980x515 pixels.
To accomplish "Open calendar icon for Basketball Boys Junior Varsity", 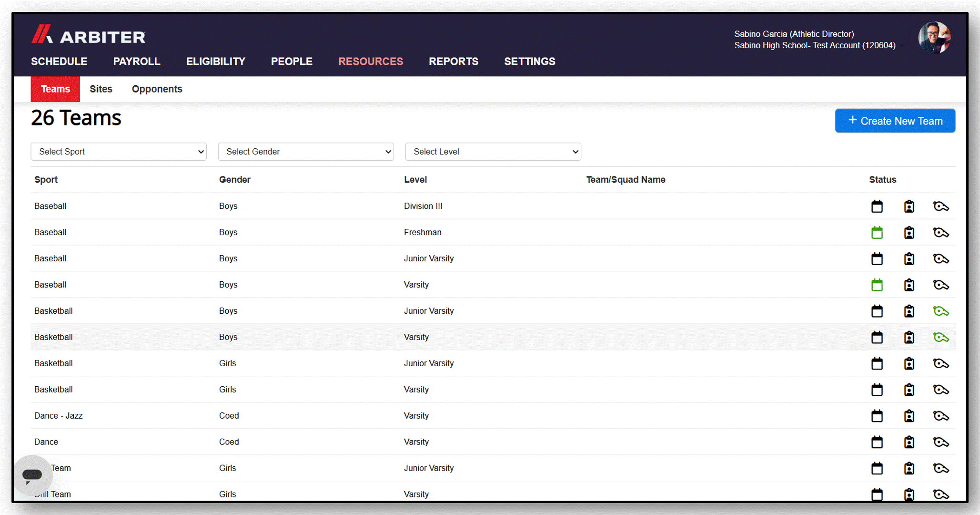I will point(877,311).
